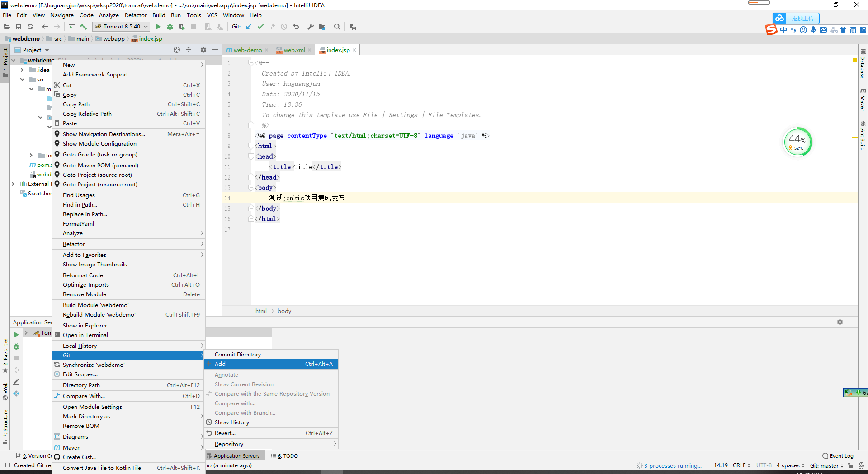Run Tomcat with the green play icon
Viewport: 868px width, 474px height.
pos(158,27)
